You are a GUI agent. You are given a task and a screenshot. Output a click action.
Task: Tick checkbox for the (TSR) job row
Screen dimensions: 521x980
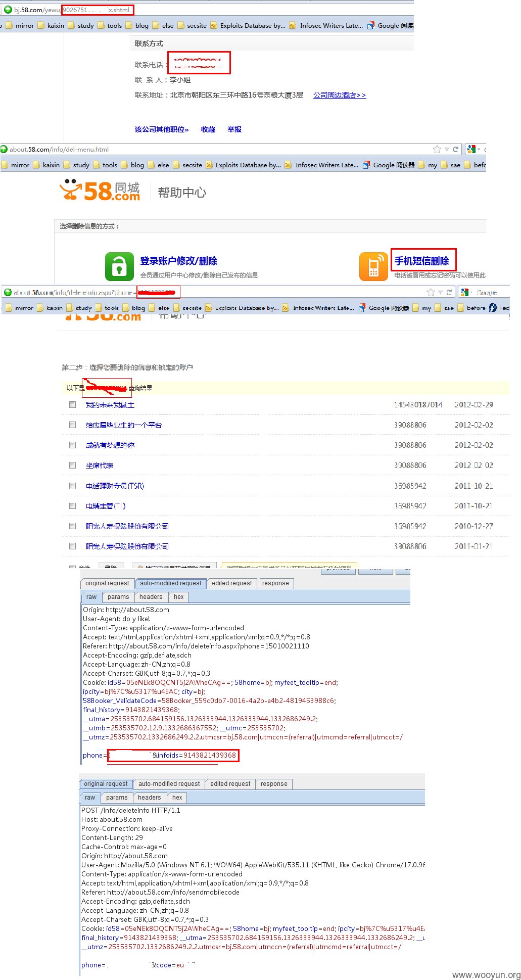point(72,485)
